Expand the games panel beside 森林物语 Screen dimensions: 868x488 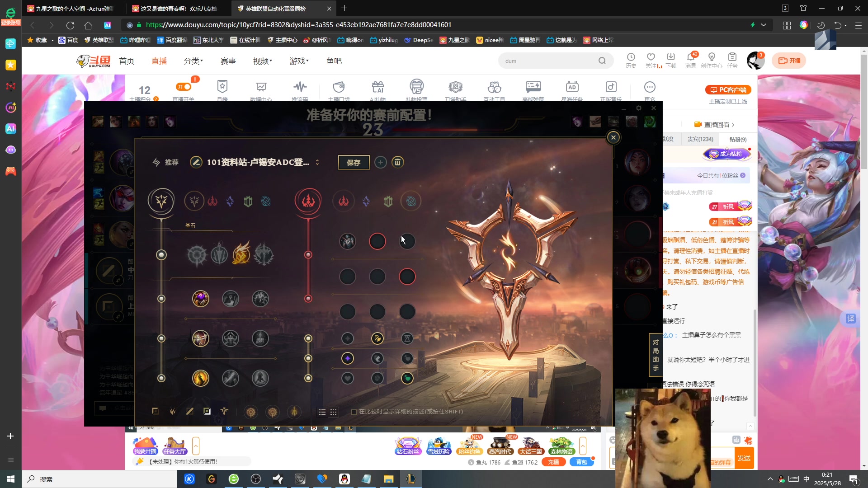[x=583, y=446]
